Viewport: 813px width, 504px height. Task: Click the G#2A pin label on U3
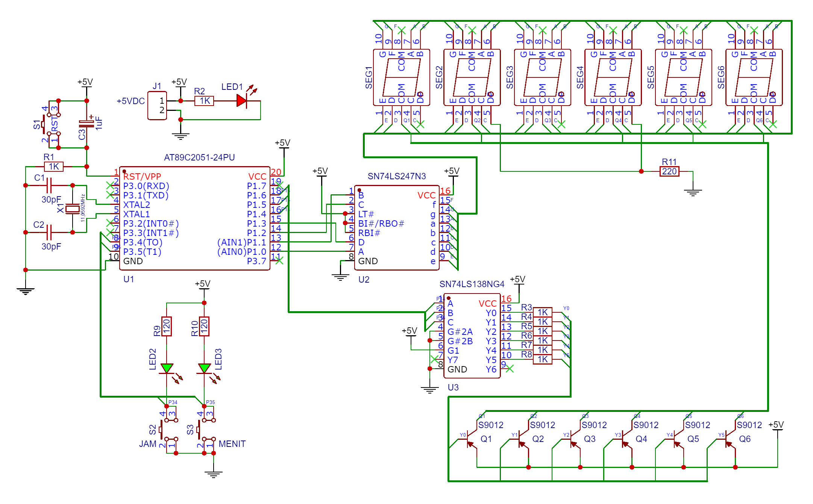[x=460, y=332]
